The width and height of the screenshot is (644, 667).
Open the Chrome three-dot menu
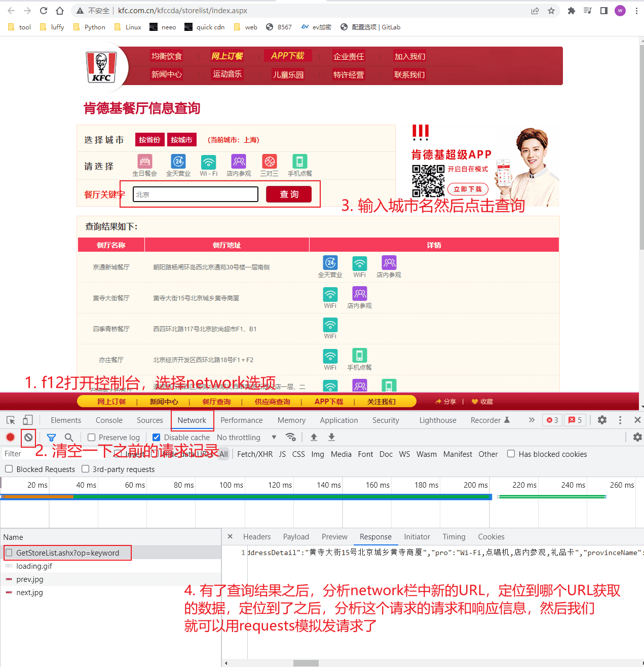(636, 11)
